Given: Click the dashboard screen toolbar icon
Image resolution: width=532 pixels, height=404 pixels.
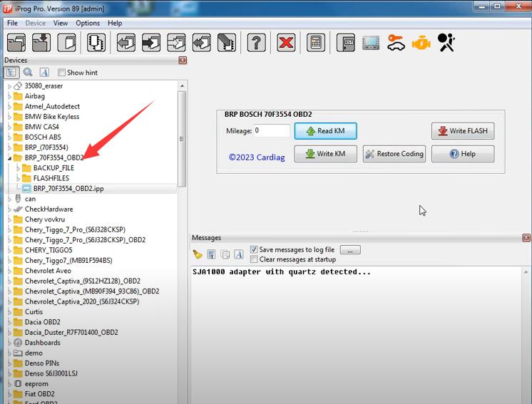Looking at the screenshot, I should [371, 43].
